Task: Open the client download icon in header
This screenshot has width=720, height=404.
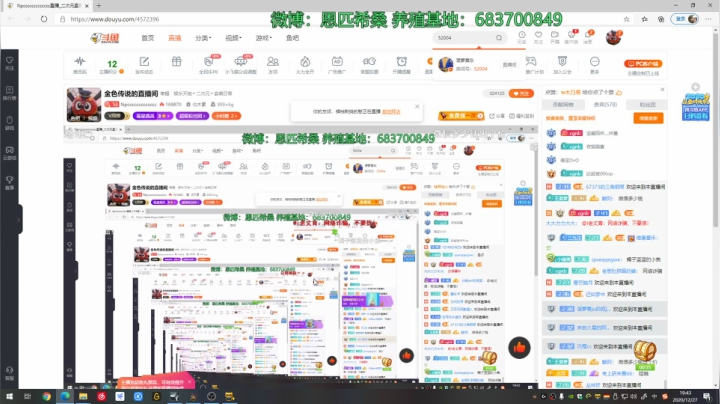Action: pos(571,37)
